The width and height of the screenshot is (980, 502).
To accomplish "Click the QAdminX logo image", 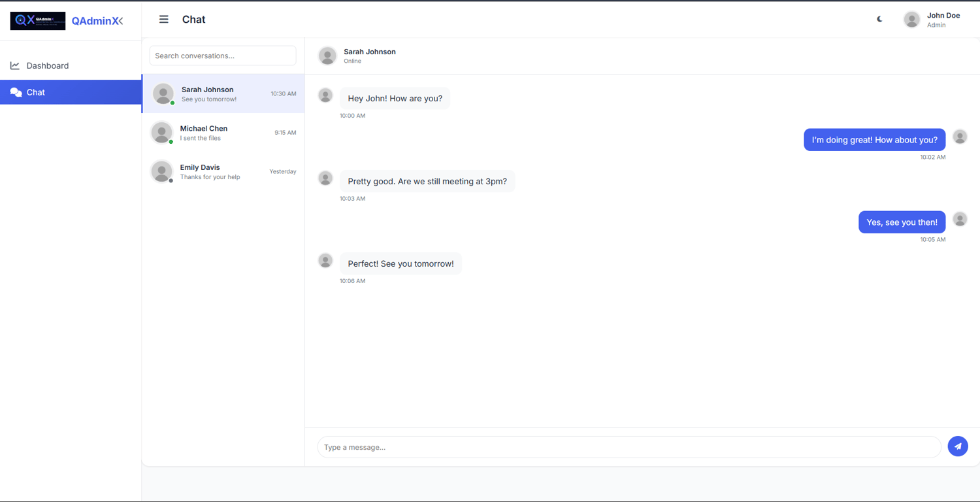I will tap(38, 21).
